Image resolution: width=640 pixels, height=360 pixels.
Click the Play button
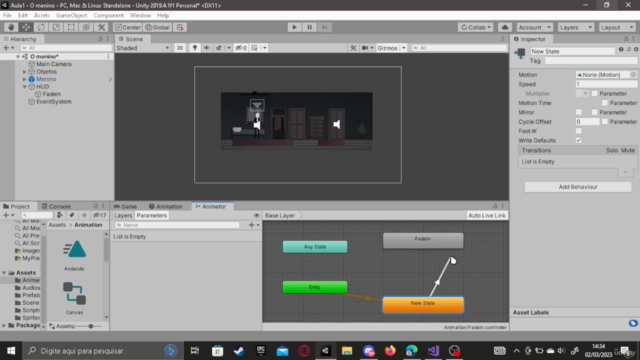(x=294, y=27)
